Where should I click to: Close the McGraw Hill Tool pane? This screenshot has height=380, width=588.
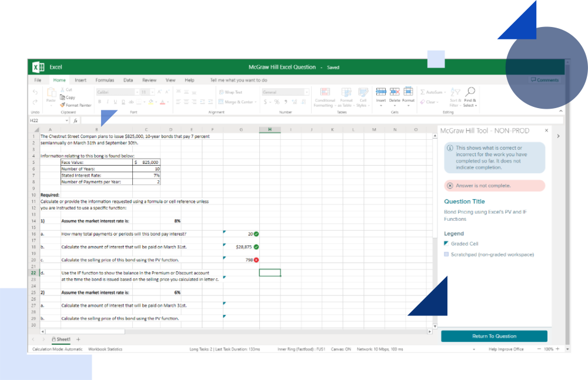click(546, 130)
